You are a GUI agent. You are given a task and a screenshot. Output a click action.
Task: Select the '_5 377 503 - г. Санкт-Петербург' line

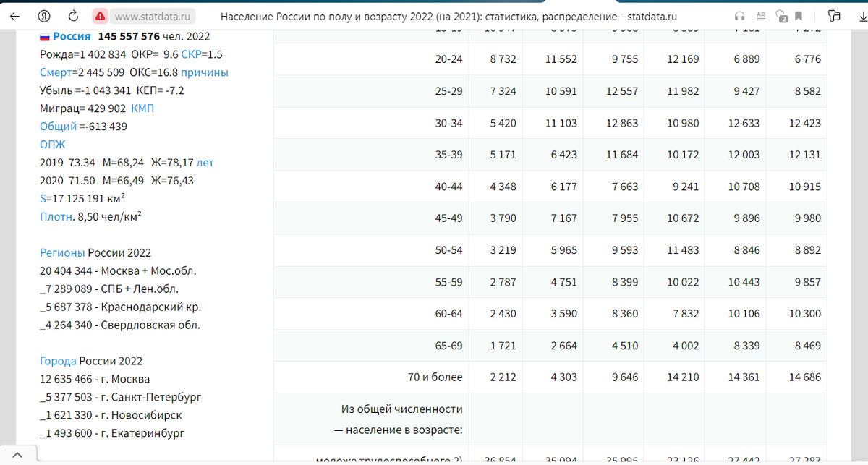tap(120, 397)
